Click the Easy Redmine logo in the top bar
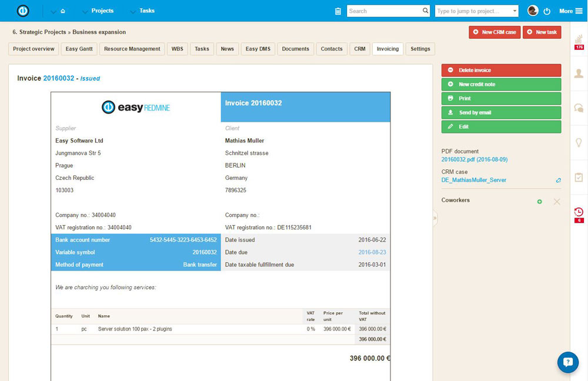 (x=23, y=11)
